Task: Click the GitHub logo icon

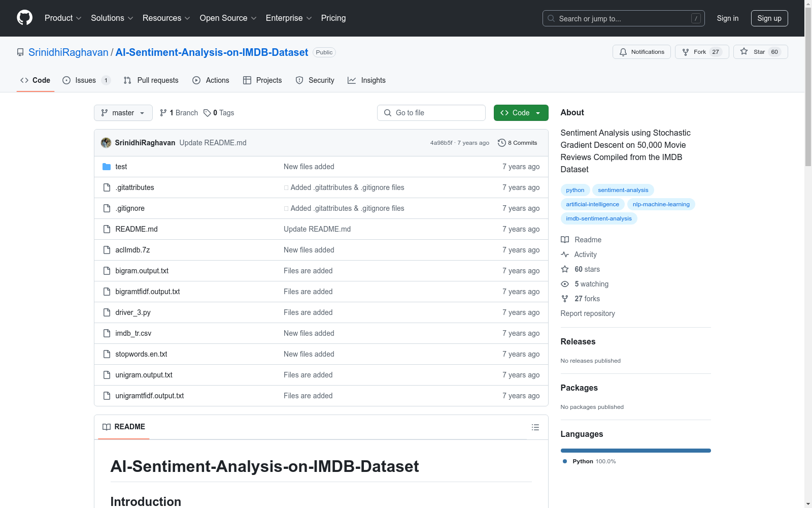Action: pos(24,18)
